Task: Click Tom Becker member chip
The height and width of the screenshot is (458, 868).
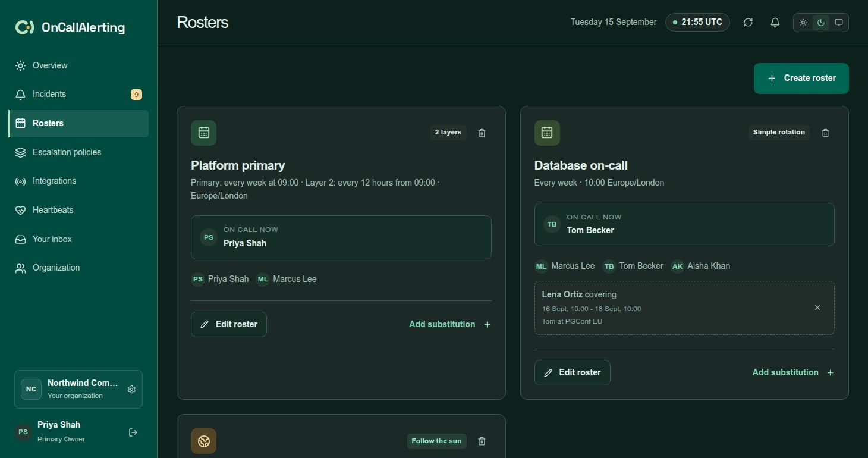Action: tap(633, 266)
